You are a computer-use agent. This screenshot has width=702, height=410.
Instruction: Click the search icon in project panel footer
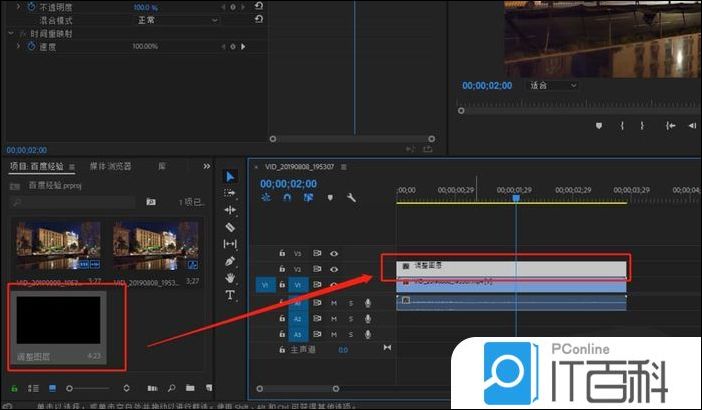[172, 387]
